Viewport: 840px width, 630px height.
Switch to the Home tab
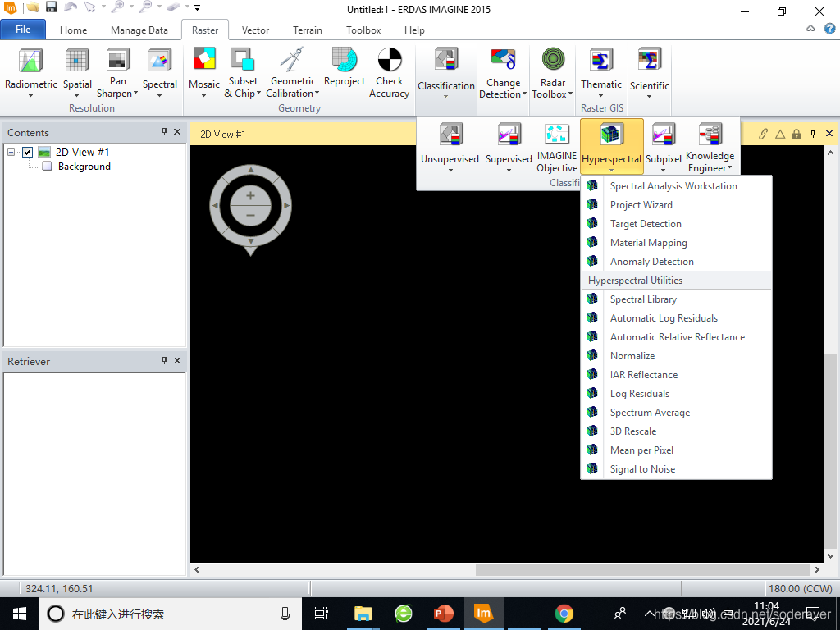tap(73, 30)
